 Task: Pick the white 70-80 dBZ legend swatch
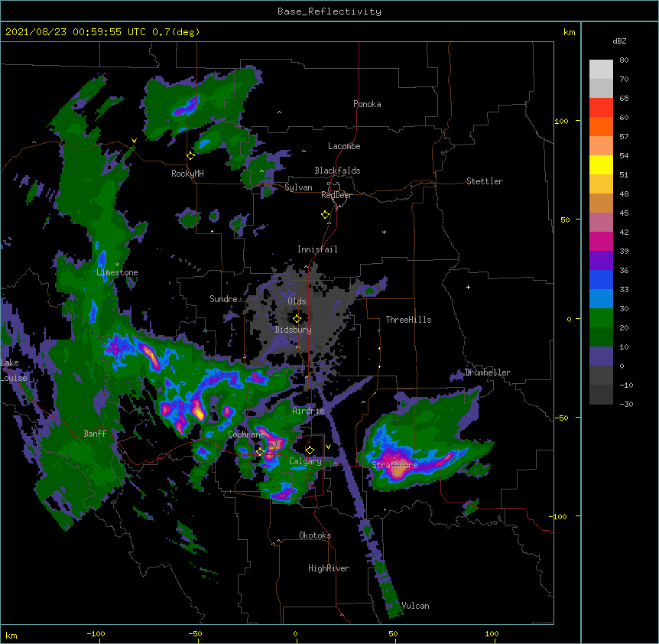pos(601,70)
